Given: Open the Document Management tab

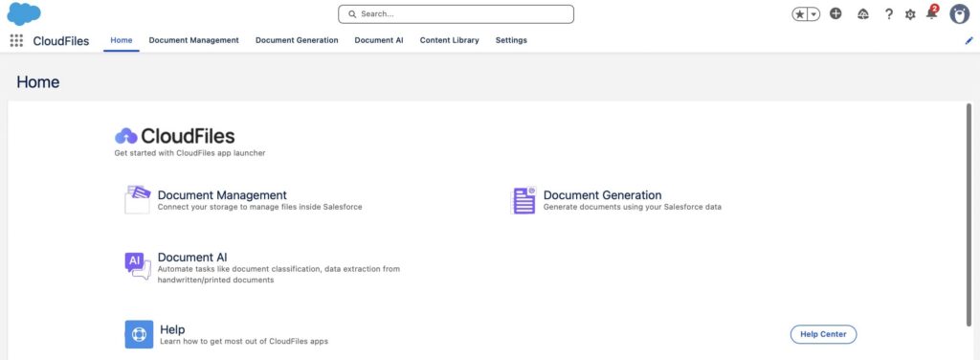Looking at the screenshot, I should pyautogui.click(x=193, y=40).
